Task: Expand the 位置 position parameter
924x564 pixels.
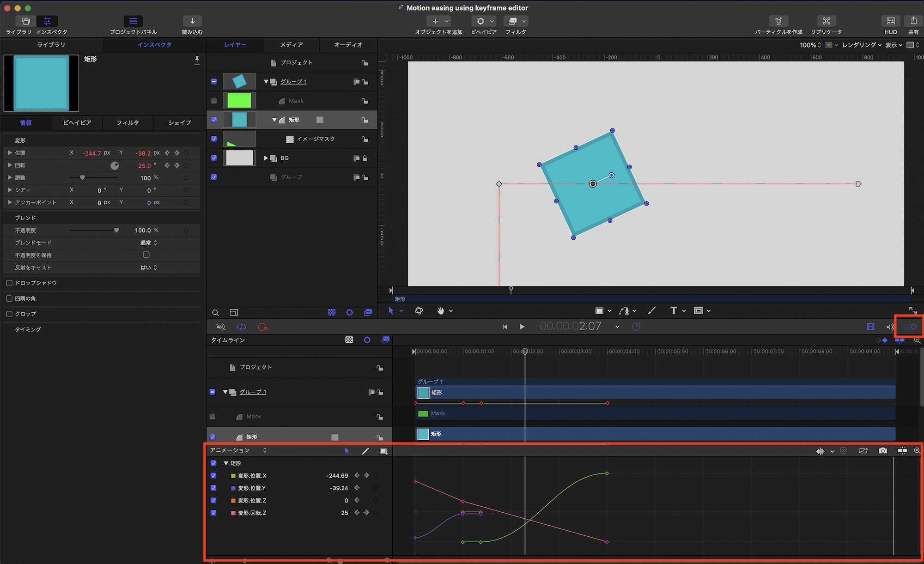Action: click(10, 152)
